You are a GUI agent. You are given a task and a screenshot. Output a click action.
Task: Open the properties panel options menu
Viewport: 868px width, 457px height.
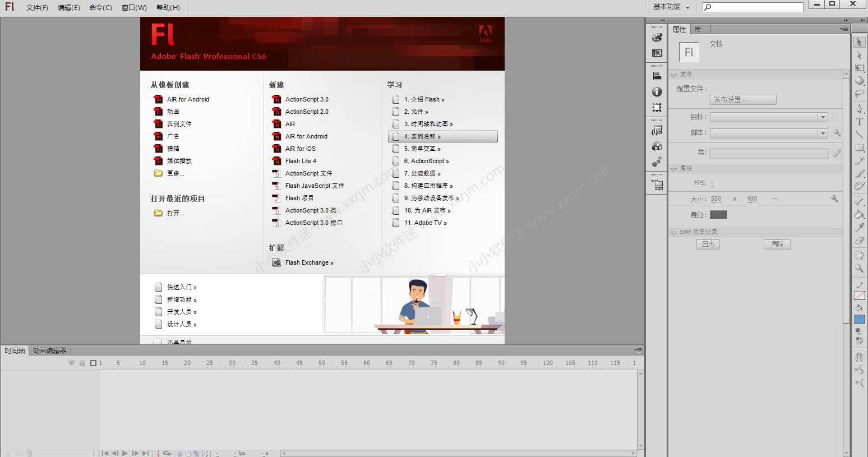pos(844,29)
